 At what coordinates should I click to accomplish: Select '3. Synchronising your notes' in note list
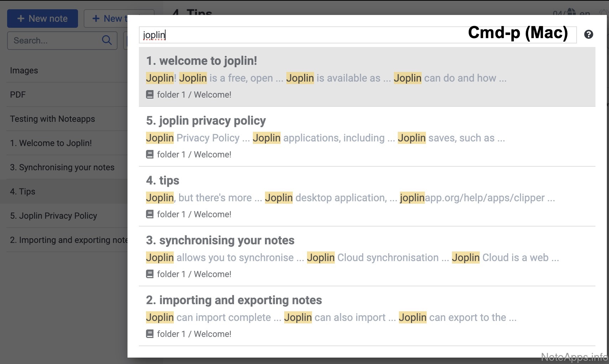[62, 167]
